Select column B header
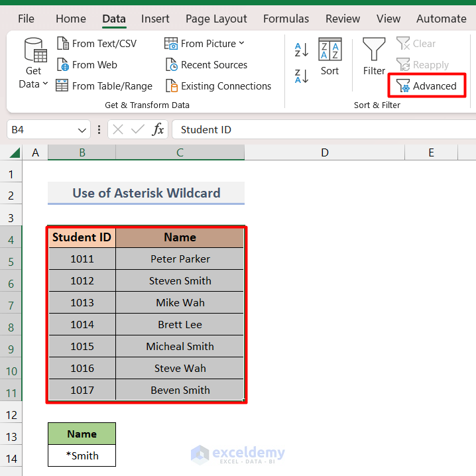Image resolution: width=476 pixels, height=476 pixels. pyautogui.click(x=82, y=152)
